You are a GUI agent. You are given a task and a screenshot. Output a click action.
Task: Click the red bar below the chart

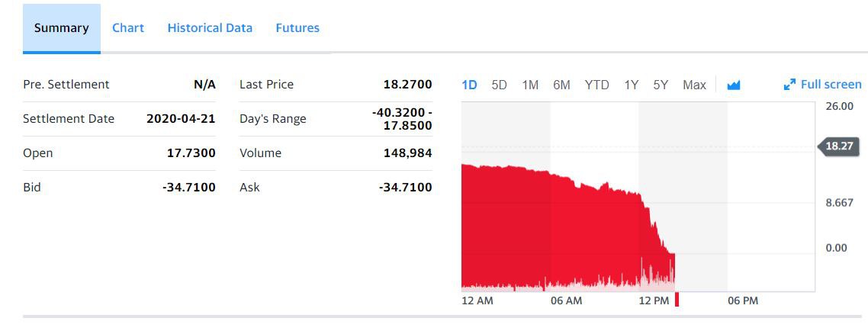[677, 300]
